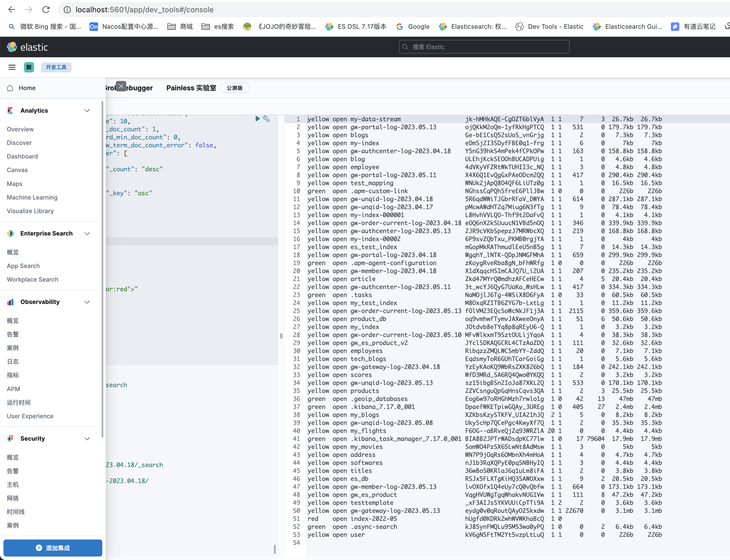
Task: Click the green play (send request) icon
Action: pyautogui.click(x=257, y=119)
